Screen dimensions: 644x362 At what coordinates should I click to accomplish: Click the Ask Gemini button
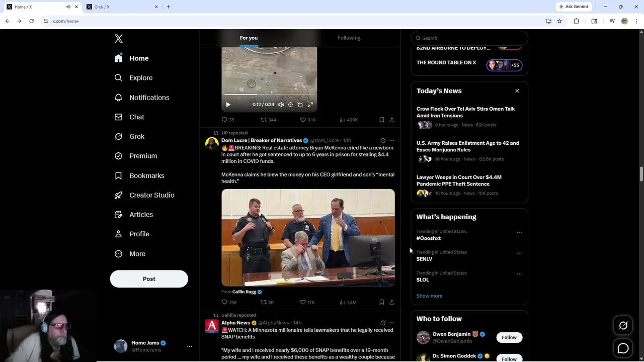[x=573, y=7]
